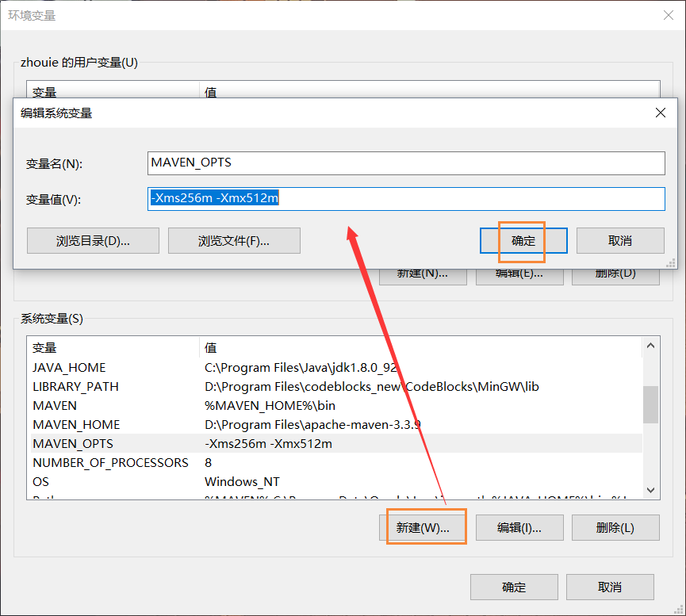
Task: Click the system variables scrollbar thumb
Action: (x=650, y=404)
